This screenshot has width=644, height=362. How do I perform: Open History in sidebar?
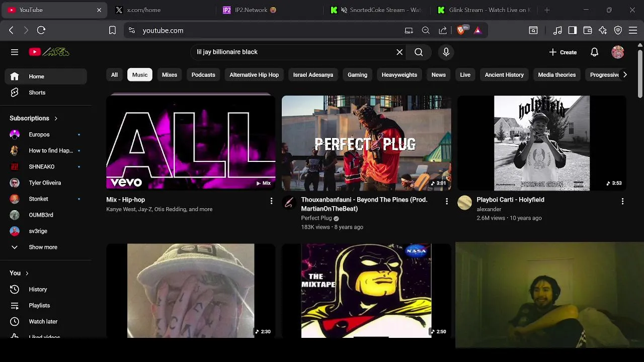pyautogui.click(x=46, y=289)
